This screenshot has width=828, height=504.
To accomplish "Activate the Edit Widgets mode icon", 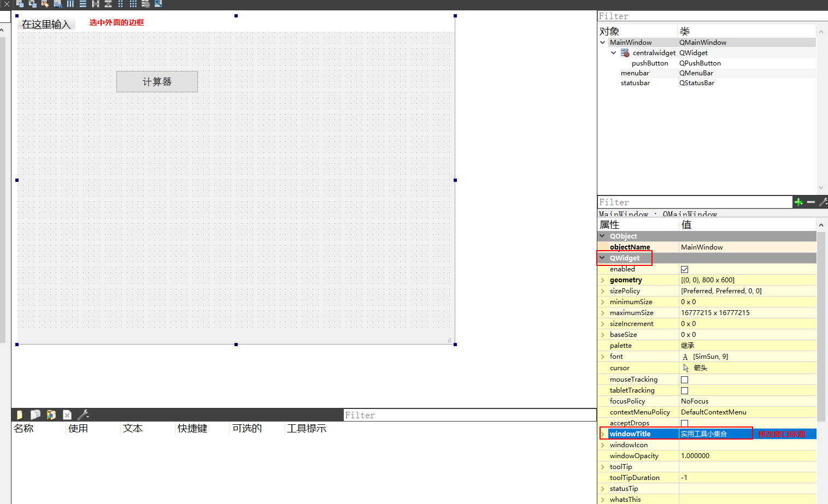I will 20,3.
